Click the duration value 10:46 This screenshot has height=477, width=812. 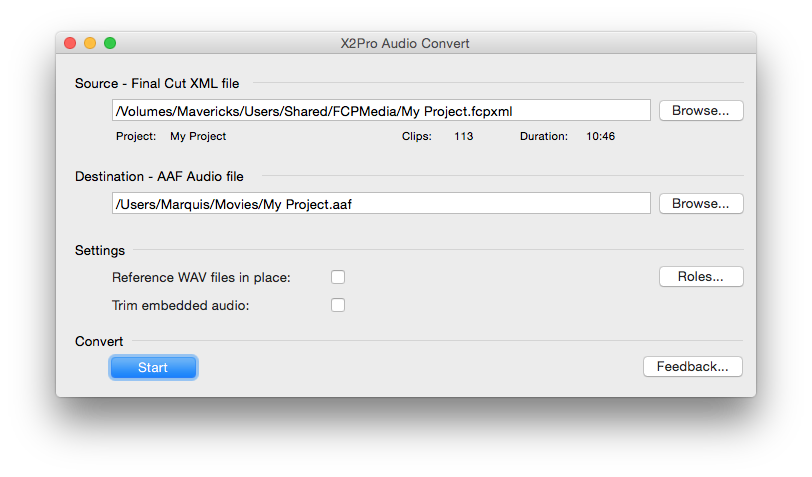pyautogui.click(x=600, y=136)
